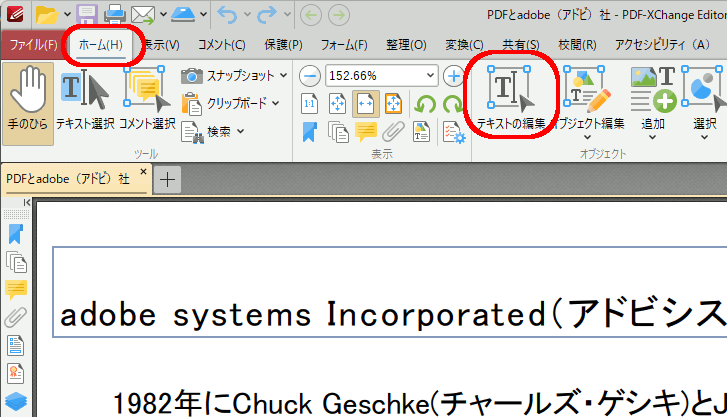Click the fit visible icon
Image resolution: width=727 pixels, height=417 pixels.
coord(393,104)
